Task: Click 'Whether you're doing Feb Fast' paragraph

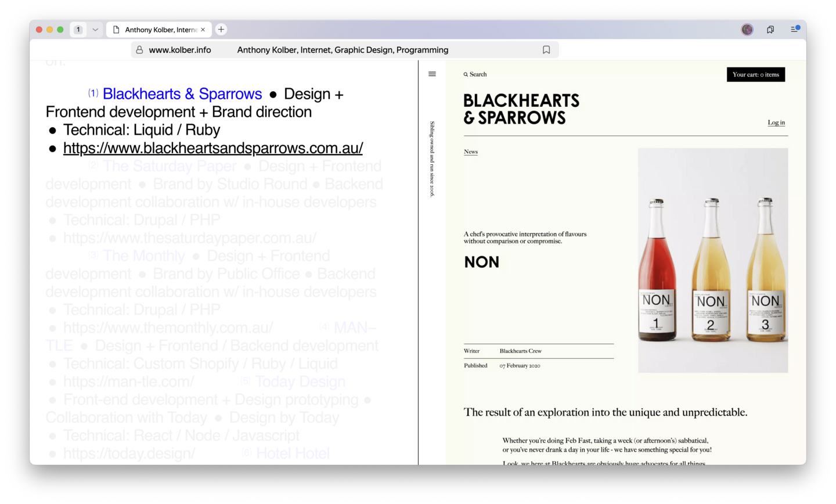Action: 607,445
